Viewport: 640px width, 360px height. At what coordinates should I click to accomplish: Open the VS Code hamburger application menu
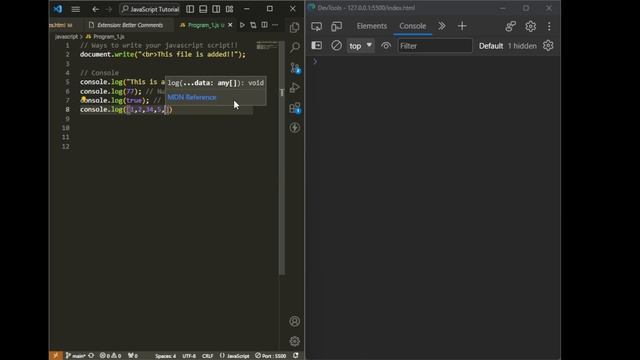point(76,9)
